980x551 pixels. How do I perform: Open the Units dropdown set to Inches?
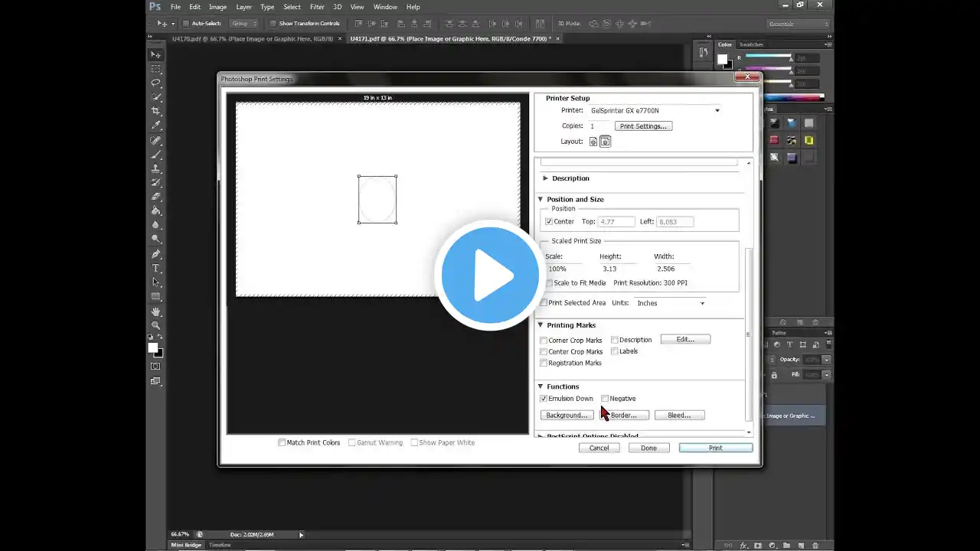[x=670, y=303]
